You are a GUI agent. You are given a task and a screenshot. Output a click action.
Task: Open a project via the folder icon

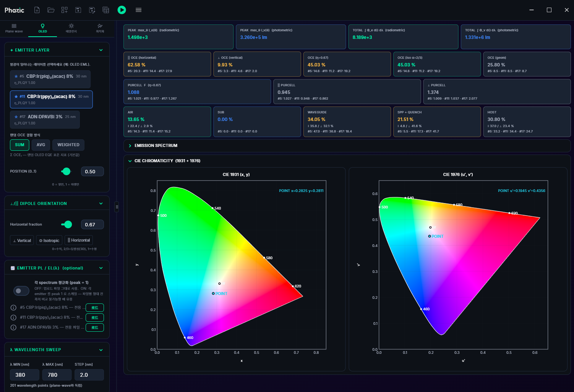point(51,10)
